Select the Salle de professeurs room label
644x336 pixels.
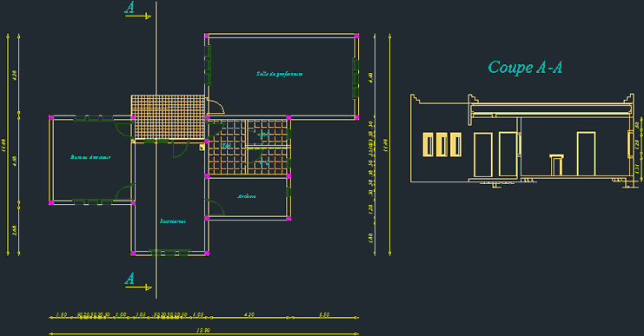280,74
